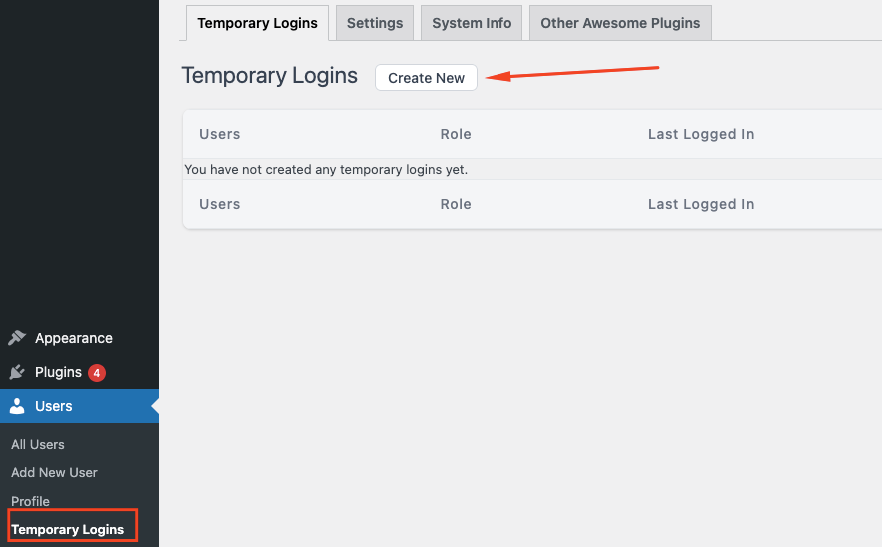Click the top Role column header
Image resolution: width=882 pixels, height=547 pixels.
pyautogui.click(x=456, y=134)
